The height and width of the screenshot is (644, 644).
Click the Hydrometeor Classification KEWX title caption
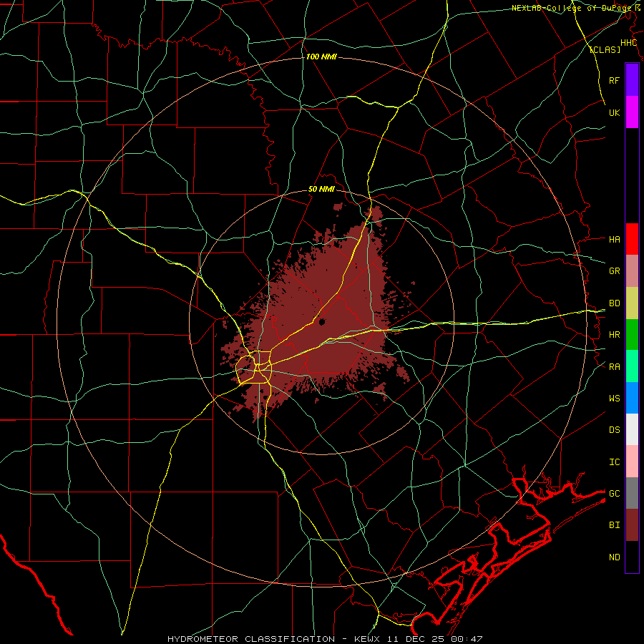[325, 639]
